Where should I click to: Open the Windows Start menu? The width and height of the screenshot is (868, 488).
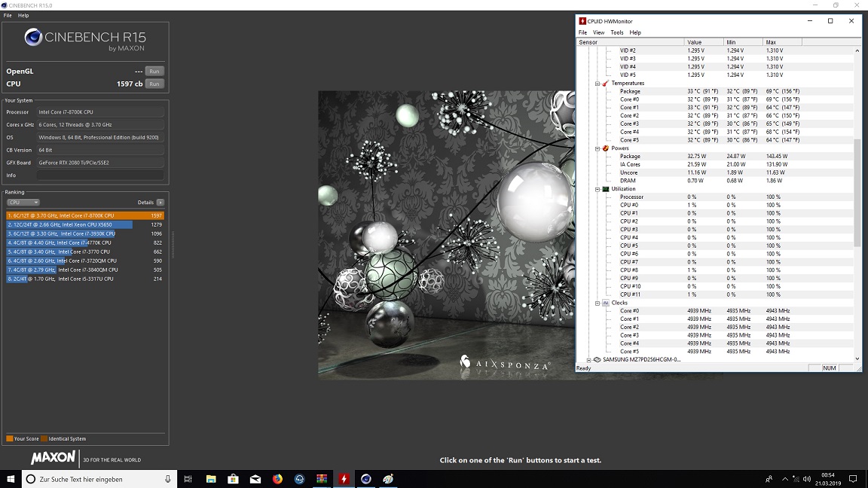[11, 479]
